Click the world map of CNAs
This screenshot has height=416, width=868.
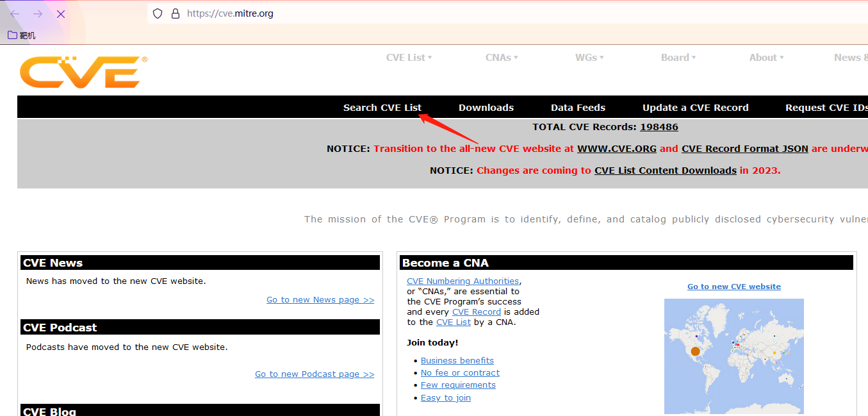[x=734, y=356]
